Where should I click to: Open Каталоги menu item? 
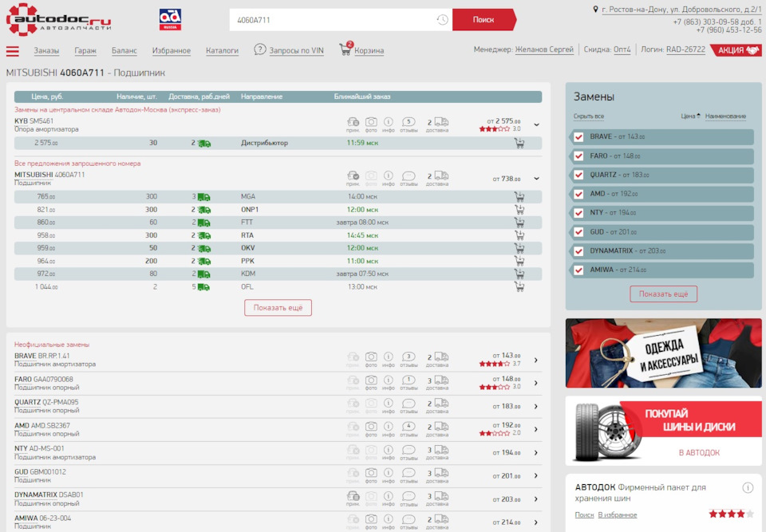pos(223,50)
